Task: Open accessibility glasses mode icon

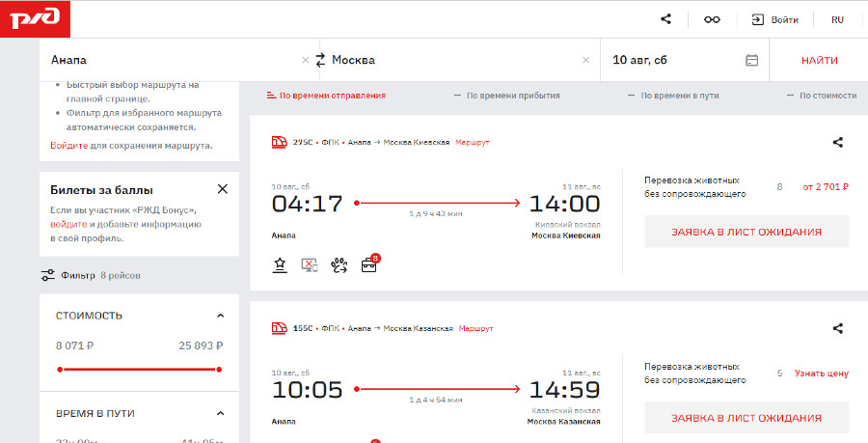Action: [x=712, y=19]
